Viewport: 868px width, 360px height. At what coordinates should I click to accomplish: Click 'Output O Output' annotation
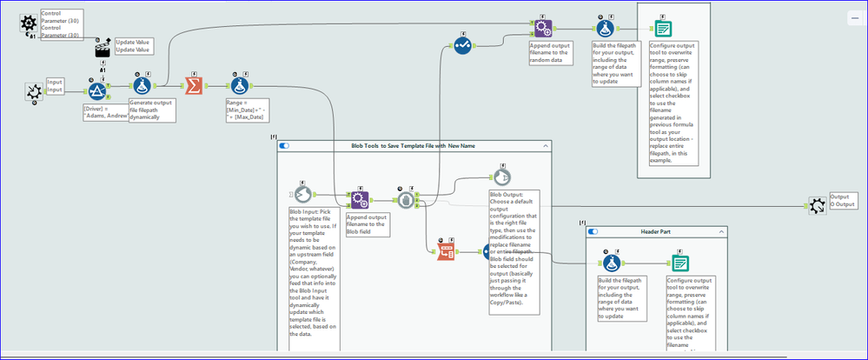coord(844,201)
